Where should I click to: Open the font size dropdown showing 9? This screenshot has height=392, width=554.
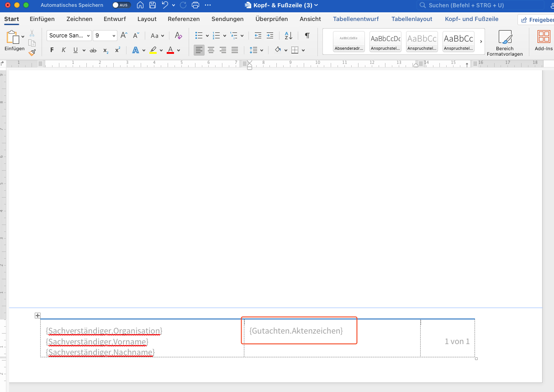[114, 36]
